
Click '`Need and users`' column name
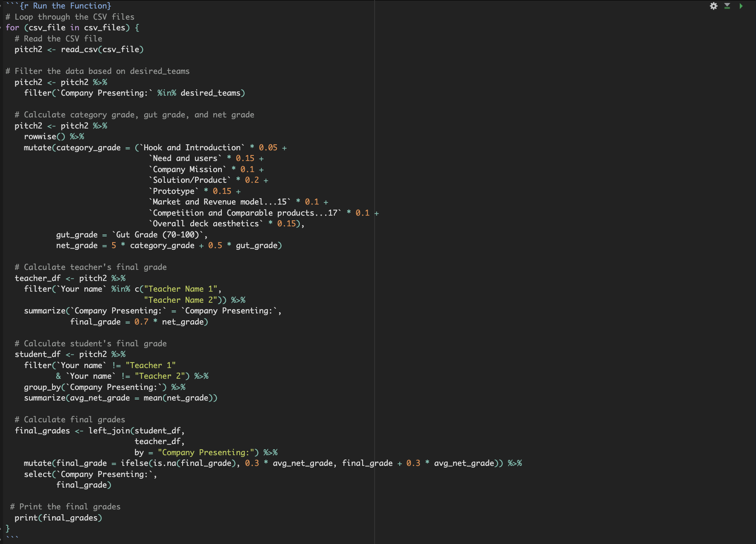[x=185, y=158]
